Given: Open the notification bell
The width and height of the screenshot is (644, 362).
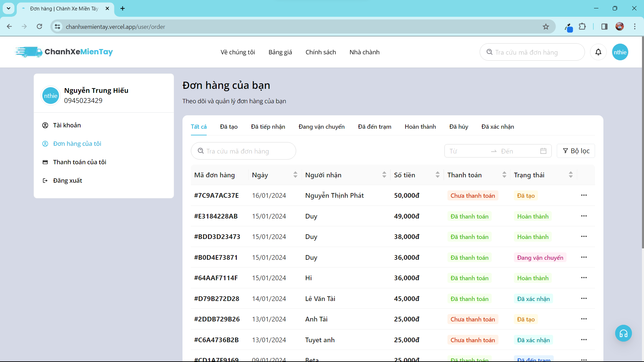Looking at the screenshot, I should tap(598, 52).
